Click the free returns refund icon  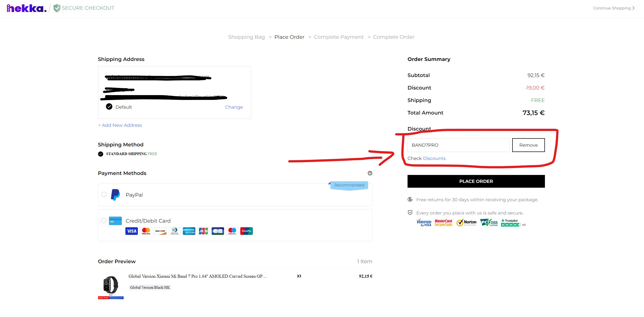(410, 199)
